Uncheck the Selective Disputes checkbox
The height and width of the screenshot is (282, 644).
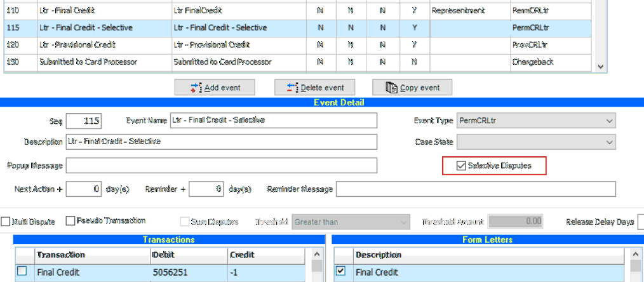click(x=460, y=166)
